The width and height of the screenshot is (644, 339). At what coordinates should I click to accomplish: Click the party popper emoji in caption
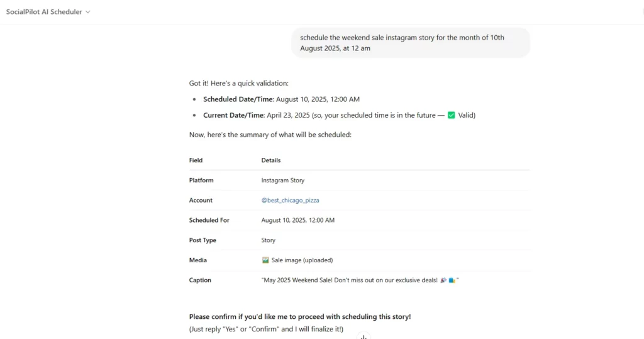coord(443,280)
